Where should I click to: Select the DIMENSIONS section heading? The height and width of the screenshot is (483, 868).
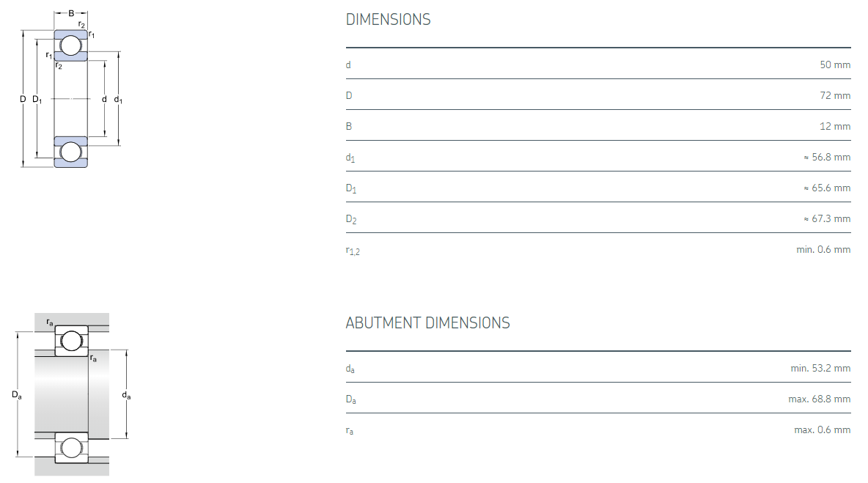click(388, 20)
